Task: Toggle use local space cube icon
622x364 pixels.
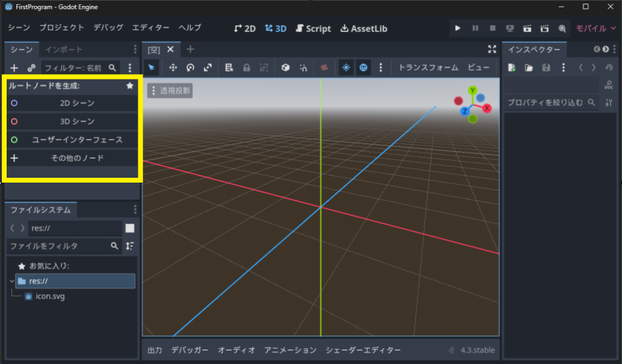Action: pyautogui.click(x=285, y=67)
